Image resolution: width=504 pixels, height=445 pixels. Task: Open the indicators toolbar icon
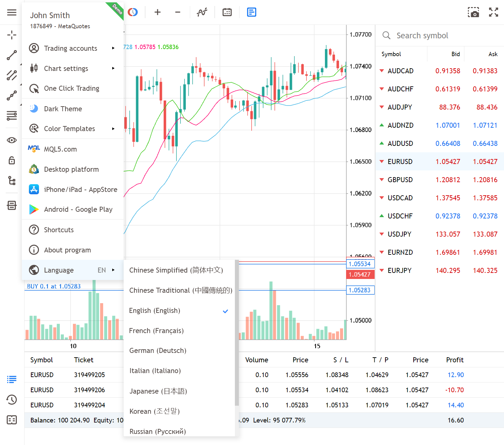[x=202, y=12]
